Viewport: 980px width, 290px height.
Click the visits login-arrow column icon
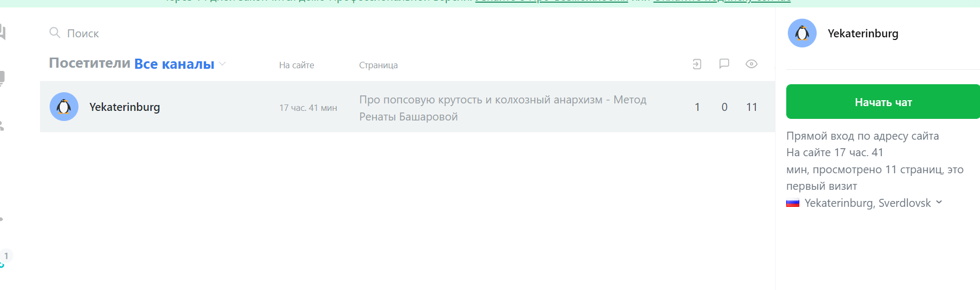point(697,64)
